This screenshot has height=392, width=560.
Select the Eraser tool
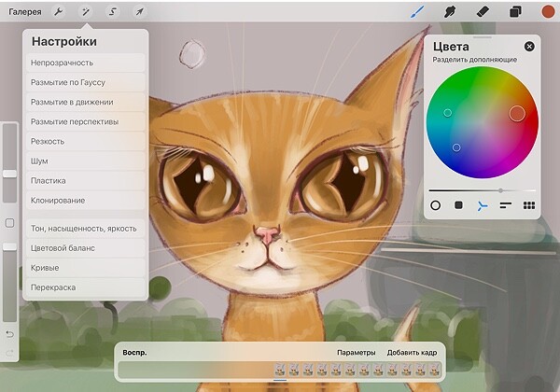(x=483, y=12)
